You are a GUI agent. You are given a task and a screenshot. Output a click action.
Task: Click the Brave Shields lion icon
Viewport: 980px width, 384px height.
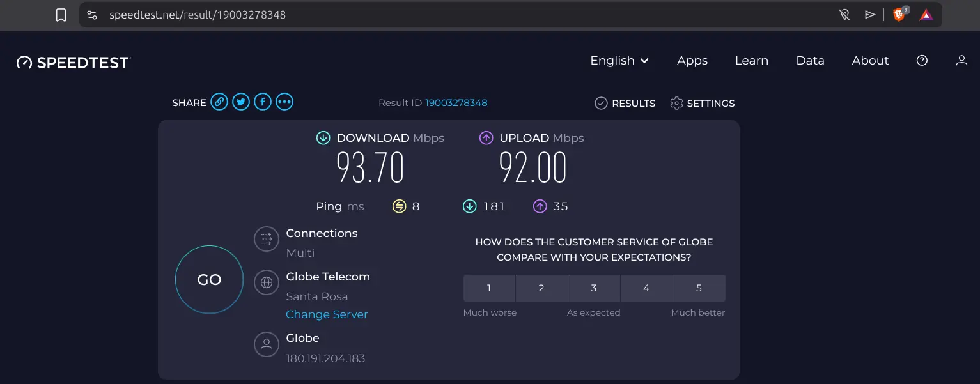pos(899,14)
